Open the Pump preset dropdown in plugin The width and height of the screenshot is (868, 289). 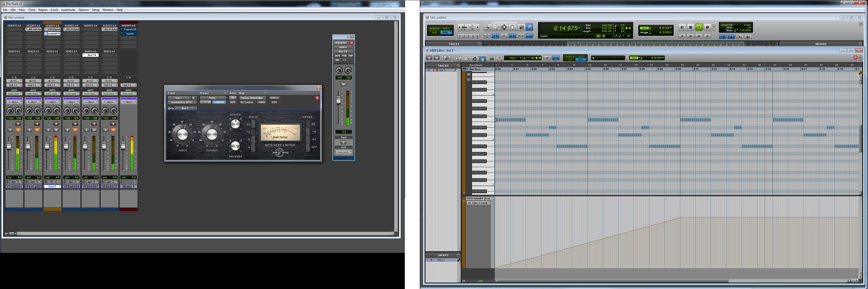point(213,98)
